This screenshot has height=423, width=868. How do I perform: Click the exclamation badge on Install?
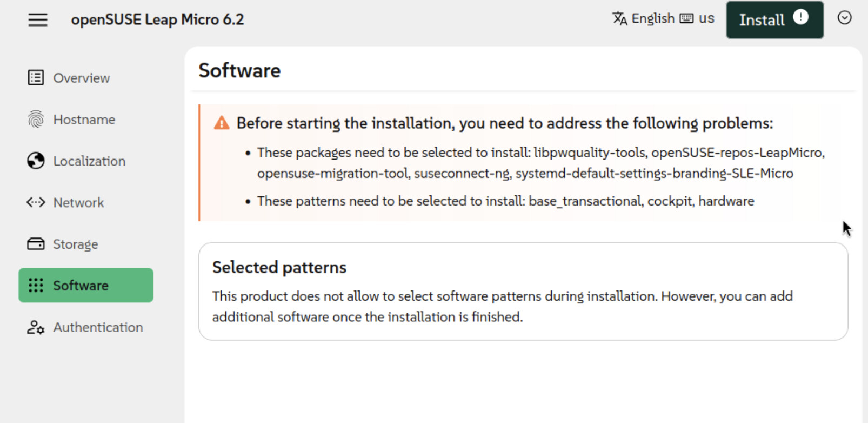[x=800, y=18]
